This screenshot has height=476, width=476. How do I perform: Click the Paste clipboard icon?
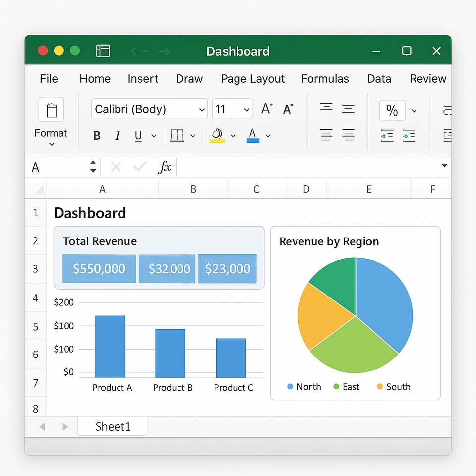pos(52,110)
